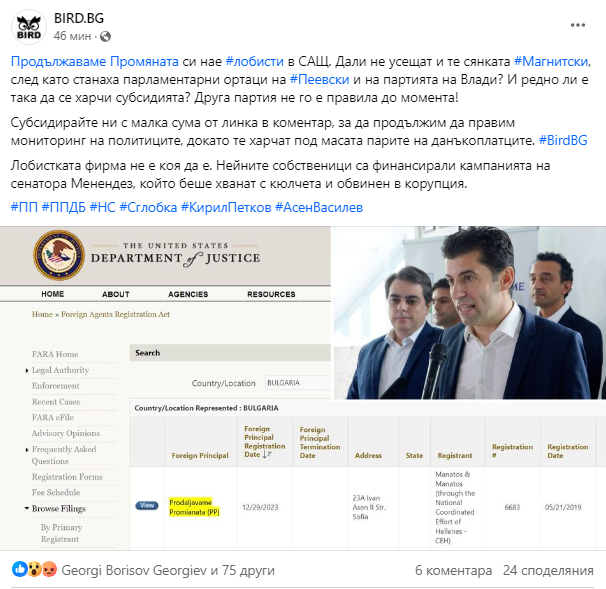The width and height of the screenshot is (606, 589).
Task: Open the #АсенВасилев hashtag
Action: [319, 208]
